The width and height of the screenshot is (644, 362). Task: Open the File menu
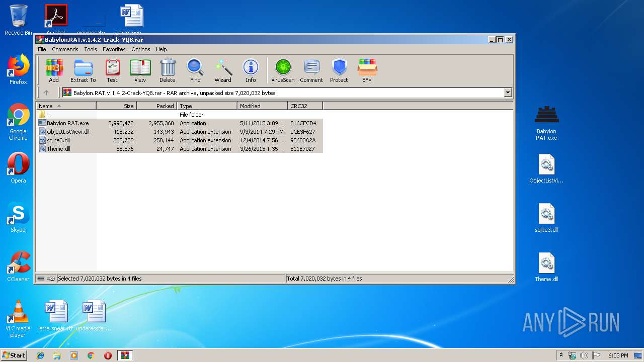click(42, 49)
